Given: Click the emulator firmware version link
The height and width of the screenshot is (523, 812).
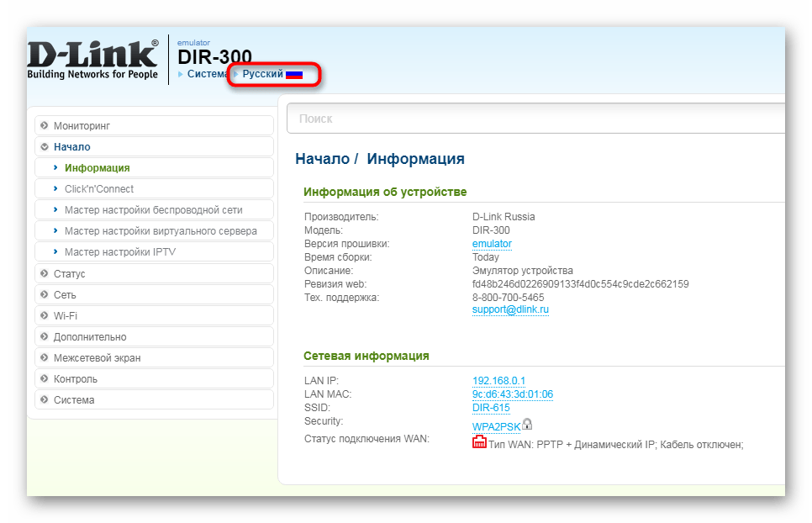Looking at the screenshot, I should [x=492, y=243].
